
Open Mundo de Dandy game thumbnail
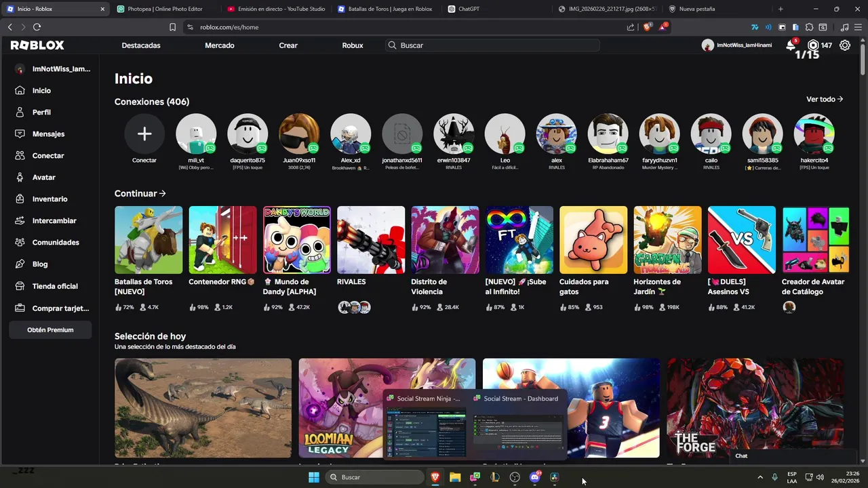coord(297,240)
